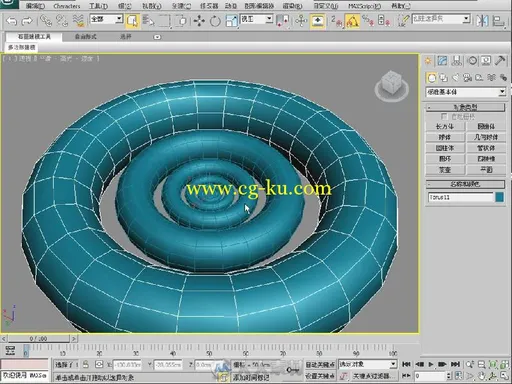
Task: Open Select by Name tool
Action: 148,21
